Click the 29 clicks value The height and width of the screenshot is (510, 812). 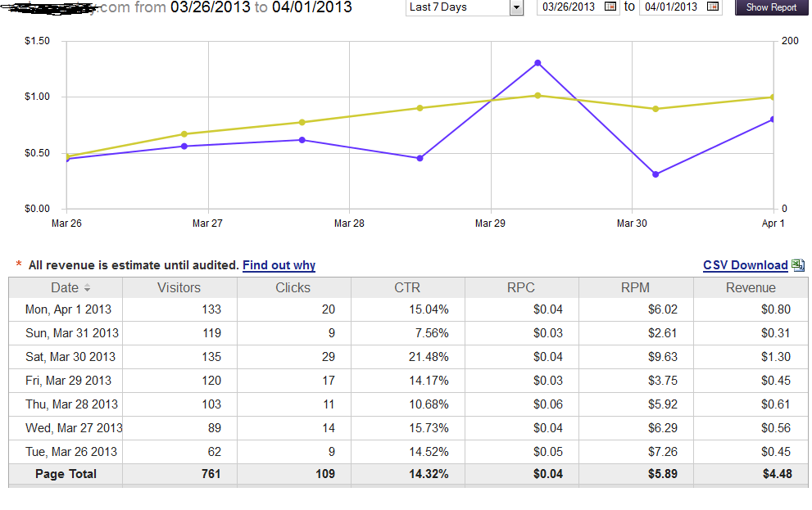click(x=329, y=357)
